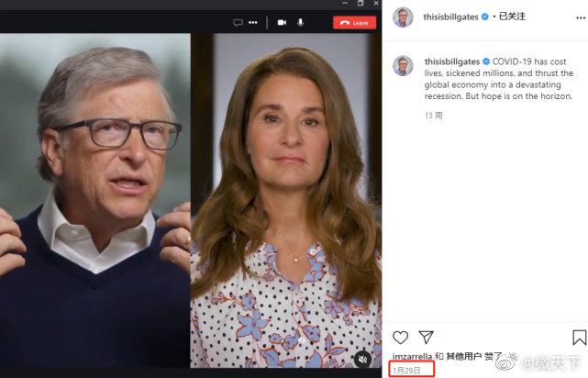Open imzarrella's profile from likes line
Image resolution: width=588 pixels, height=378 pixels.
[412, 355]
